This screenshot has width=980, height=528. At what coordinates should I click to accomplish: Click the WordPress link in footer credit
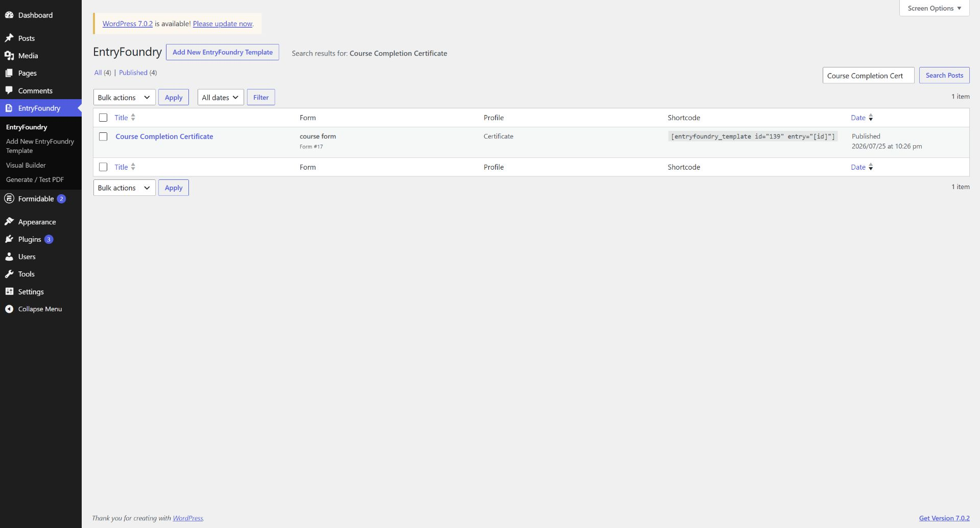[187, 518]
